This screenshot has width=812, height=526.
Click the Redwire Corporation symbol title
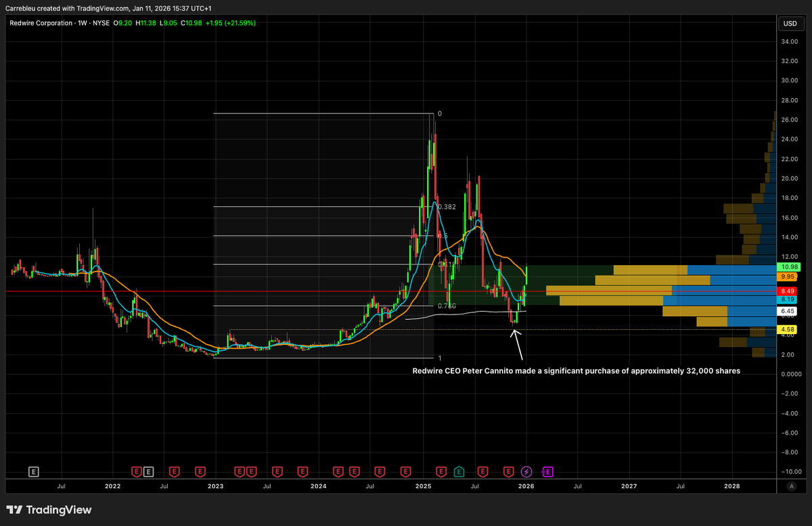coord(41,23)
